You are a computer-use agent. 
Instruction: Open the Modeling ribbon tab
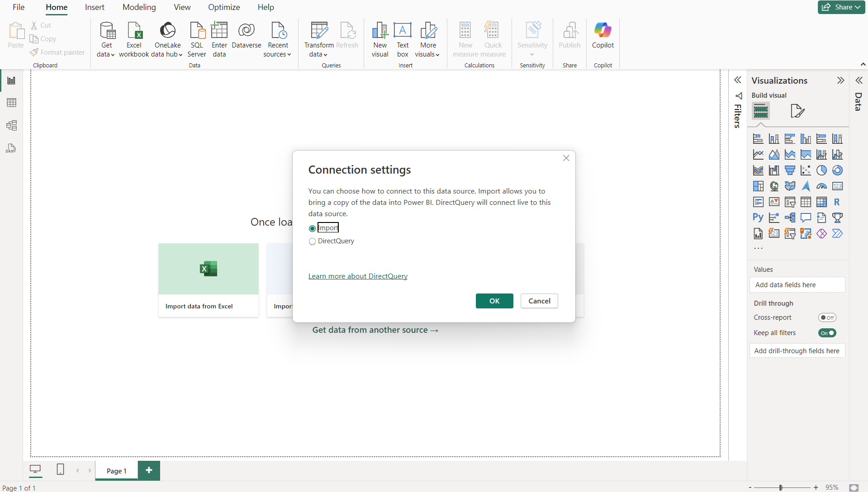pos(139,7)
